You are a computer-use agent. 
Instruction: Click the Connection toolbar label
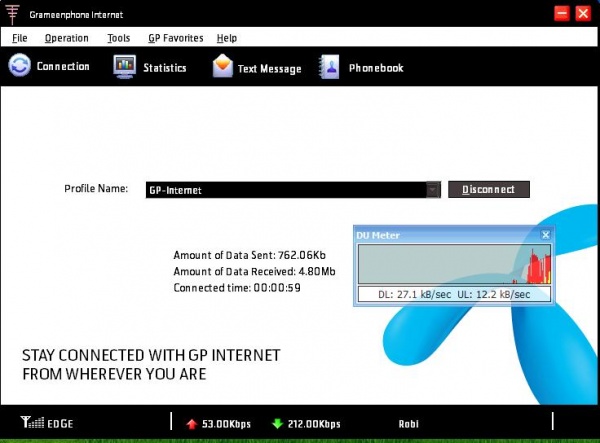tap(63, 66)
